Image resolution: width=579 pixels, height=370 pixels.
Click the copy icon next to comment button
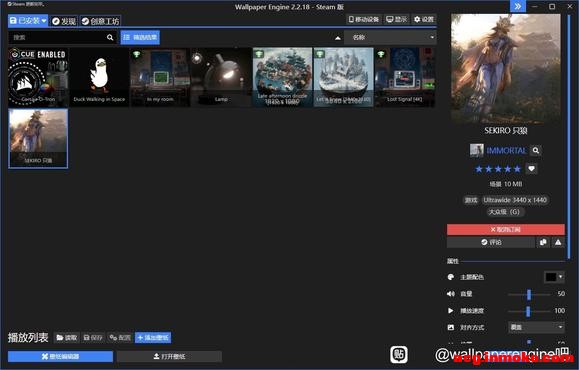(543, 242)
